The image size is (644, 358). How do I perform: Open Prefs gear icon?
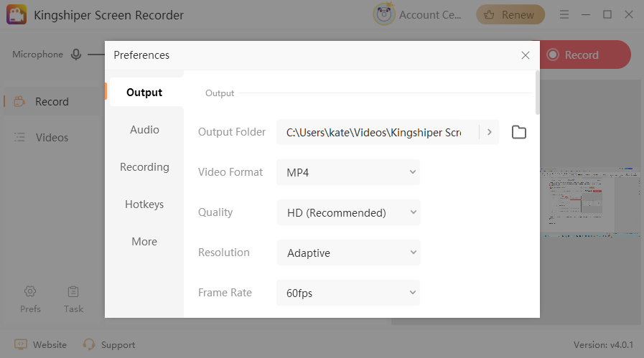30,291
